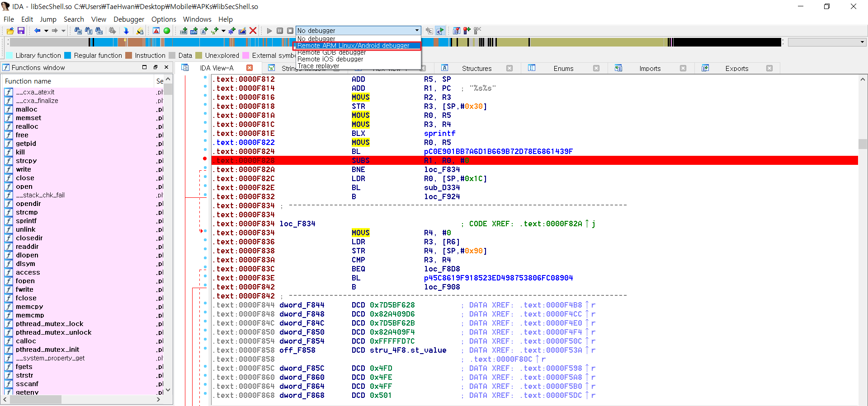Open the Windows menu
This screenshot has height=406, width=868.
(197, 19)
